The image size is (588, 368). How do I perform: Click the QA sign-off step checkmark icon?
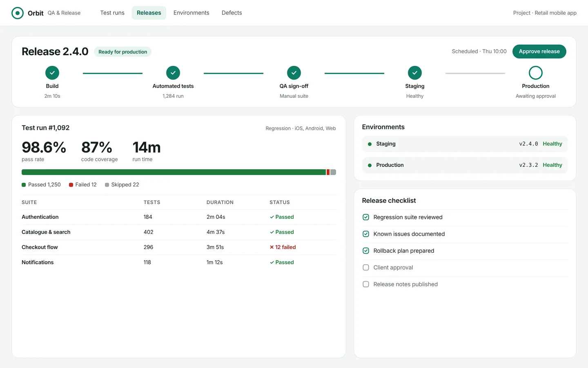[294, 73]
